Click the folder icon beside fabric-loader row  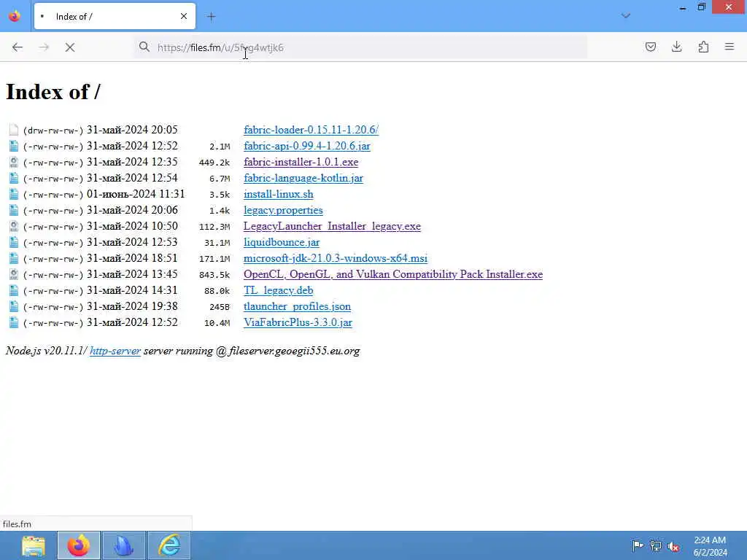click(14, 130)
